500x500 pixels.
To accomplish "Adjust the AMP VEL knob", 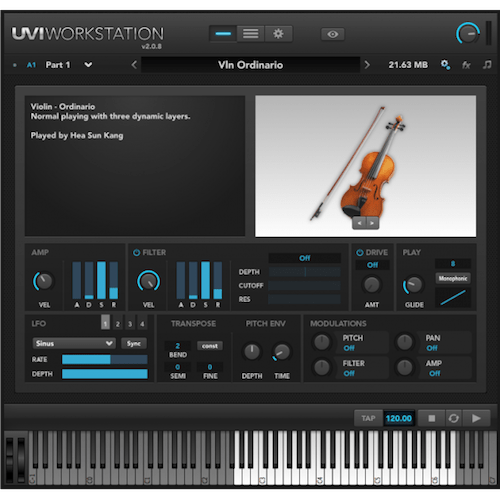I will click(x=43, y=281).
